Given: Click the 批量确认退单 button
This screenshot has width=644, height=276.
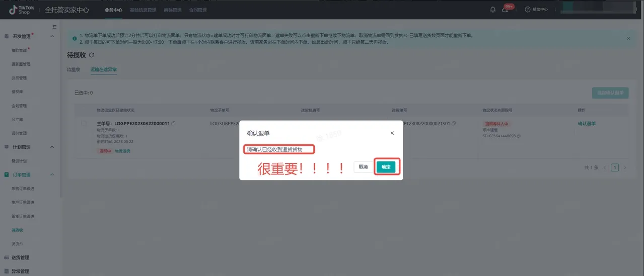Looking at the screenshot, I should coord(610,93).
